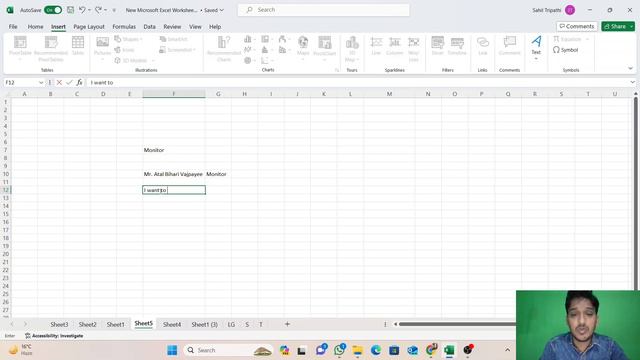640x360 pixels.
Task: Select the Sheet4 tab
Action: [x=172, y=324]
